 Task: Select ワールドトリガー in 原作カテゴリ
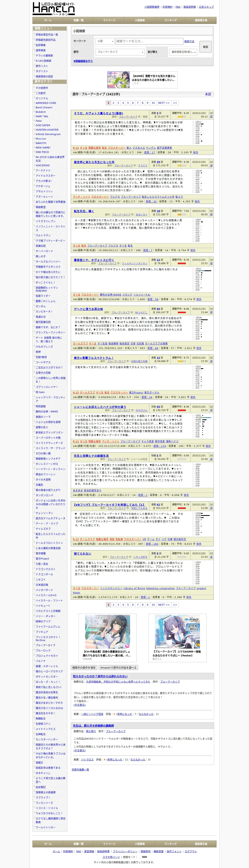pyautogui.click(x=46, y=827)
